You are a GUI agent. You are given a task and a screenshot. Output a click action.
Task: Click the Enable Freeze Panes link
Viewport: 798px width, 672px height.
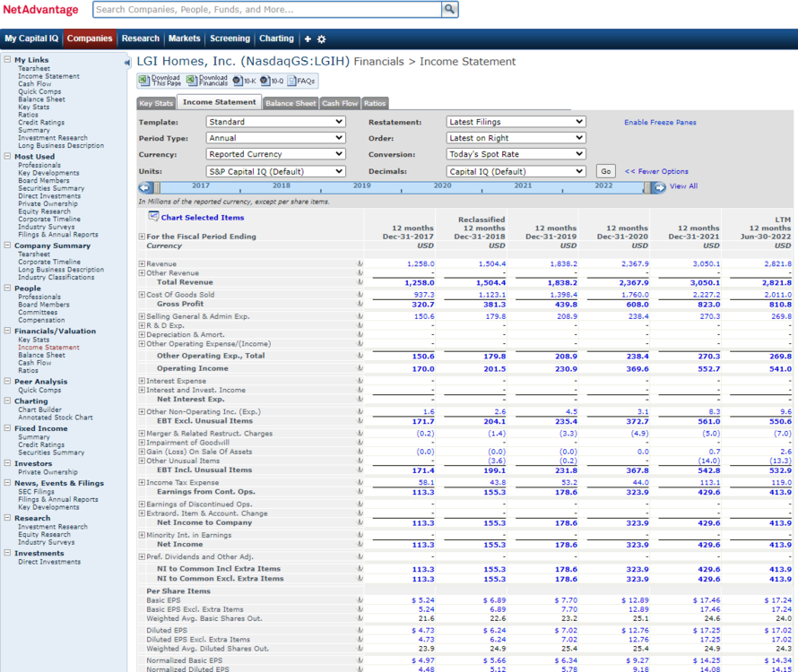[660, 123]
